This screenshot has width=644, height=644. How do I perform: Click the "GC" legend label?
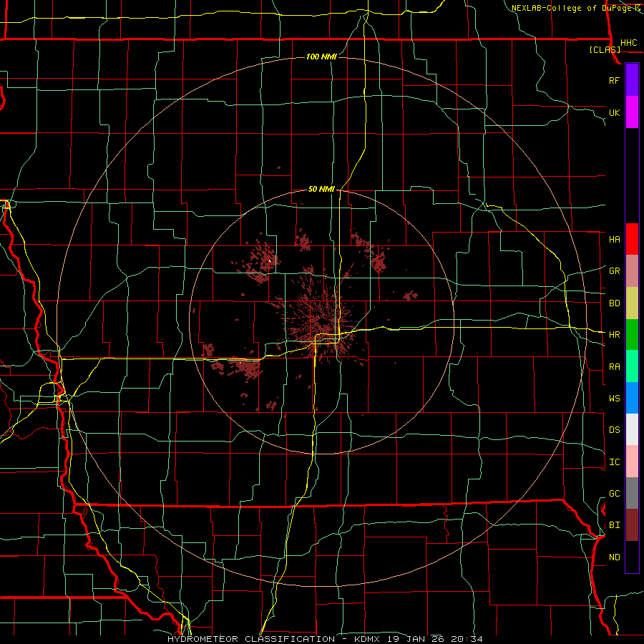point(614,494)
